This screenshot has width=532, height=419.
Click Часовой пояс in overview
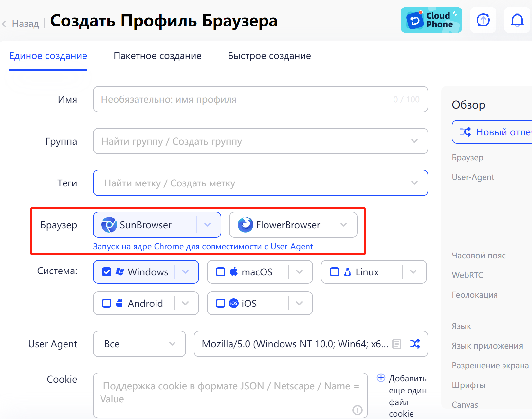pyautogui.click(x=479, y=255)
